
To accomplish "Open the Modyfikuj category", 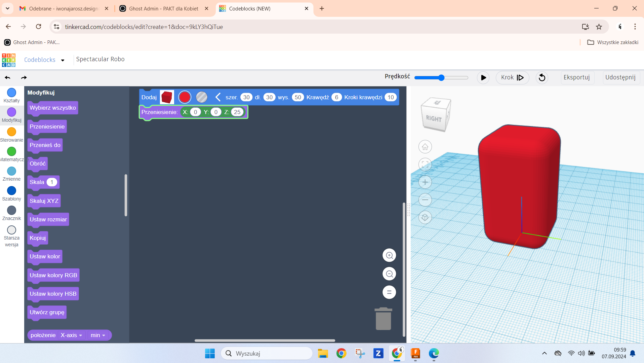I will tap(11, 115).
